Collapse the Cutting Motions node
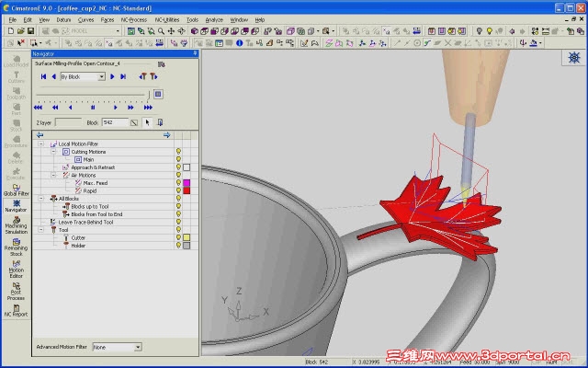Image resolution: width=588 pixels, height=368 pixels. pos(53,152)
